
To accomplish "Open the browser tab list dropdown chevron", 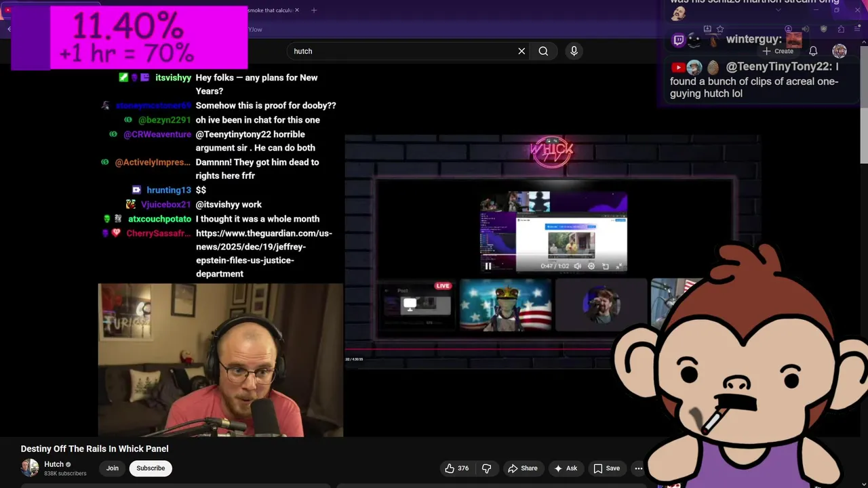I will click(778, 10).
